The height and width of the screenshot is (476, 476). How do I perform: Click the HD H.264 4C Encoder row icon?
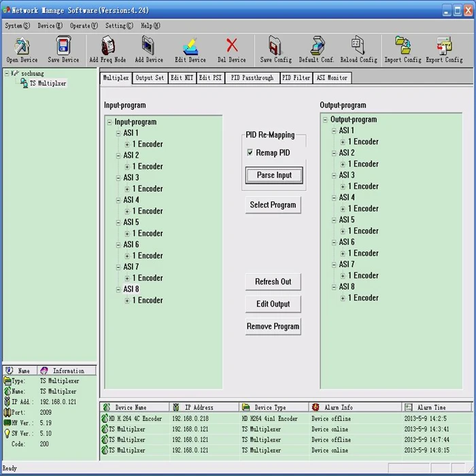[105, 419]
